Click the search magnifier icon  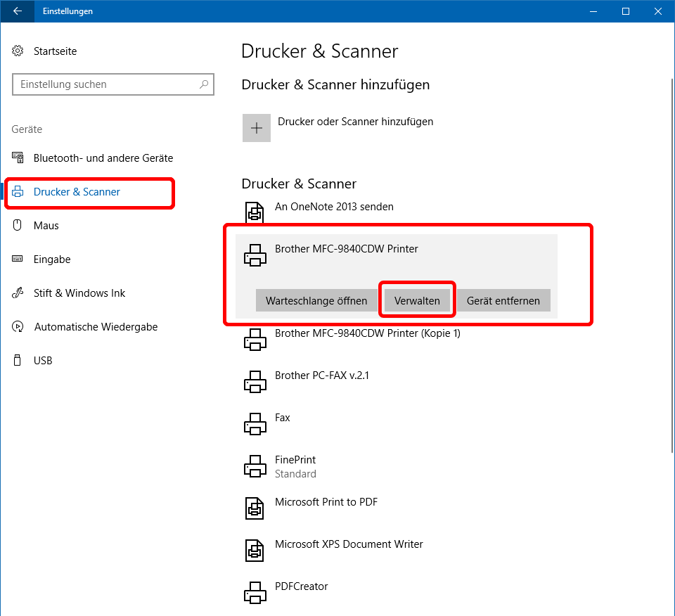(x=204, y=84)
